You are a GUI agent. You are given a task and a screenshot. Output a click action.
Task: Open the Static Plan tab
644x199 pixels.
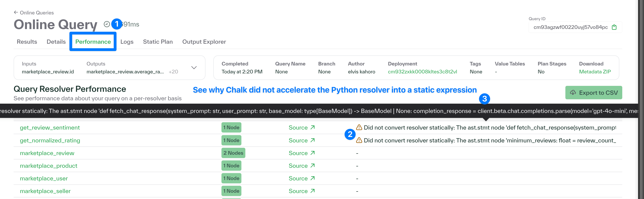(158, 42)
